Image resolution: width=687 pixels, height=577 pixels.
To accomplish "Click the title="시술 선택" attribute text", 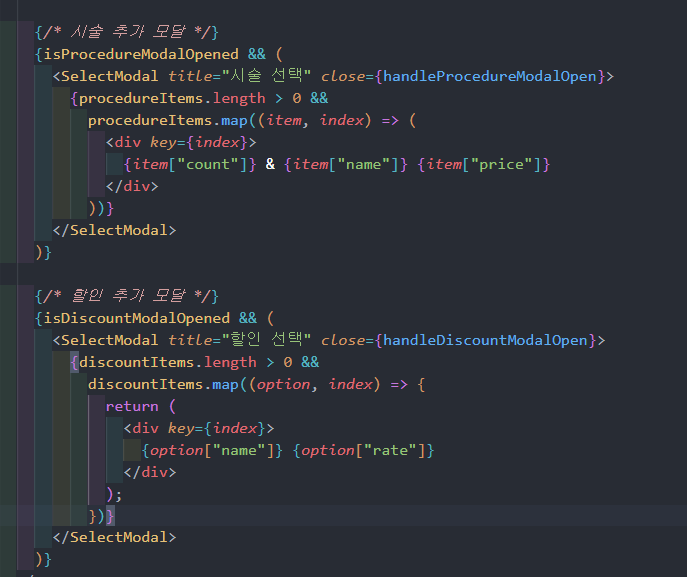I will click(x=240, y=76).
